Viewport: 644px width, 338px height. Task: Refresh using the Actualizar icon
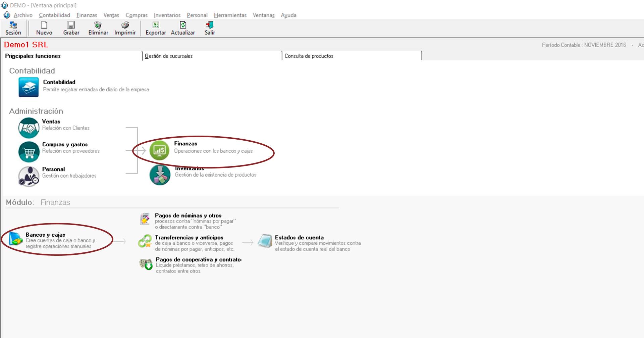183,25
